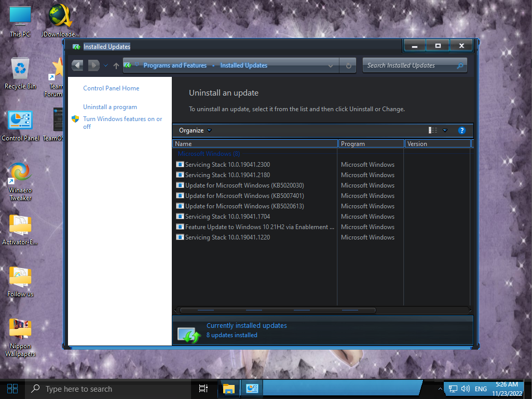Click the horizontal scrollbar in update list
This screenshot has width=532, height=399.
[x=278, y=310]
